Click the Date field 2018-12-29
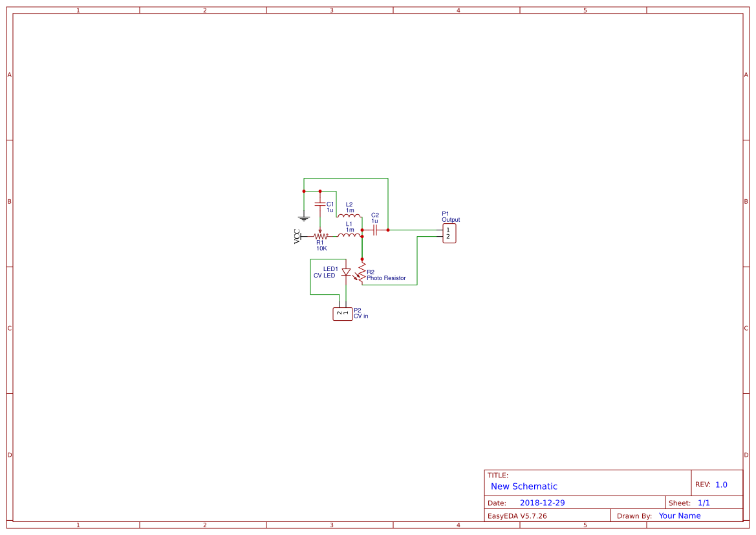 pos(543,503)
